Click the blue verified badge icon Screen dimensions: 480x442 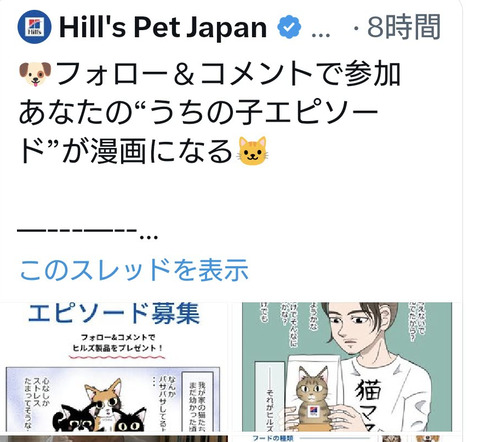pos(289,27)
